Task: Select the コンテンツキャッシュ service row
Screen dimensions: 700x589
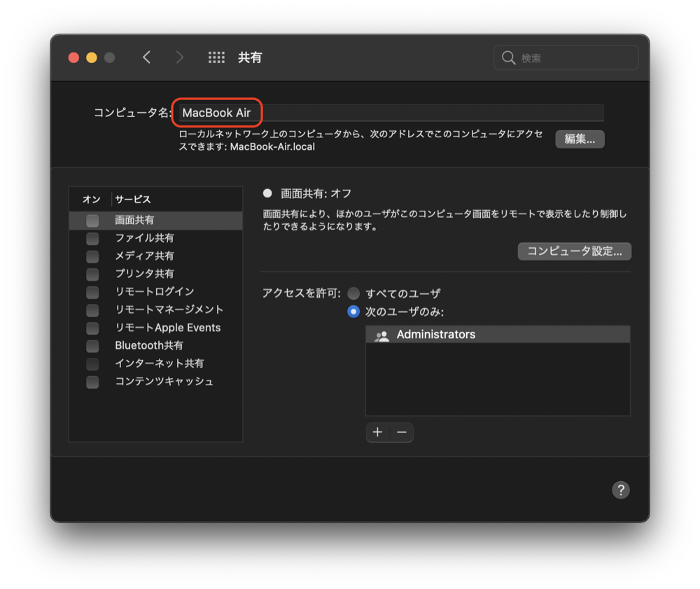Action: pyautogui.click(x=156, y=382)
